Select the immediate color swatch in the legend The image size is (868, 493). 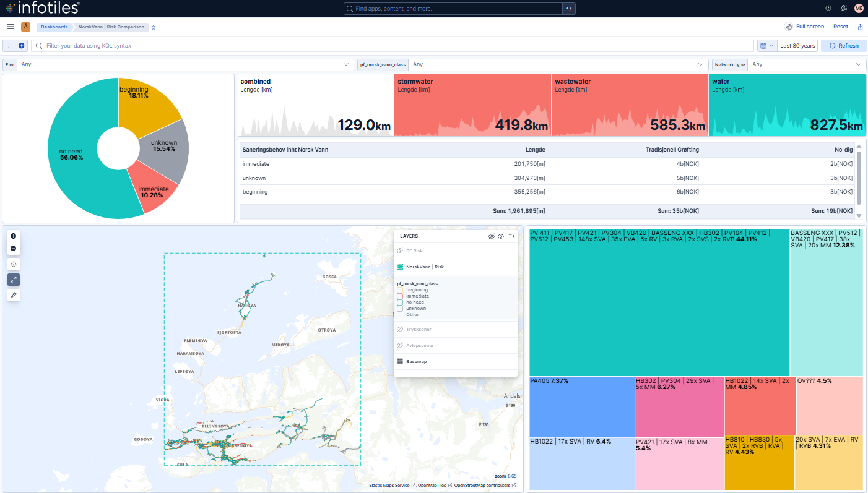tap(400, 296)
